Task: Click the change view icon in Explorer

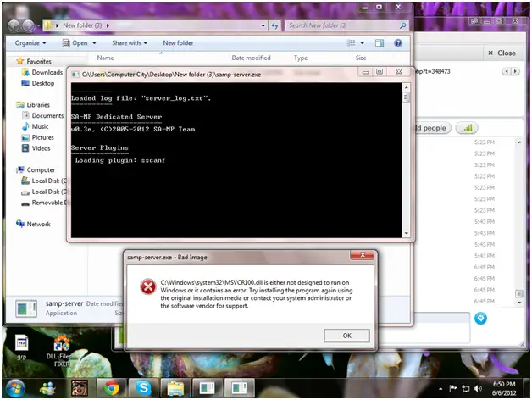Action: 352,42
